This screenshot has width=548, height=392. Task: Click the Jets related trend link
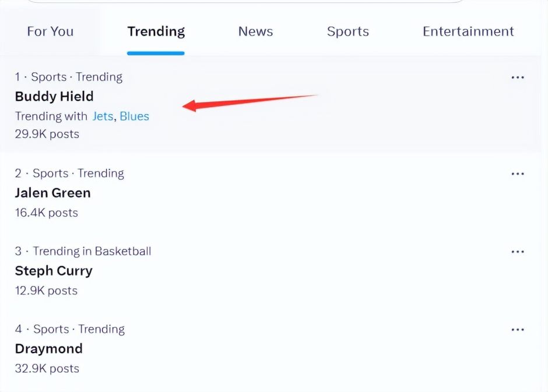pyautogui.click(x=103, y=116)
